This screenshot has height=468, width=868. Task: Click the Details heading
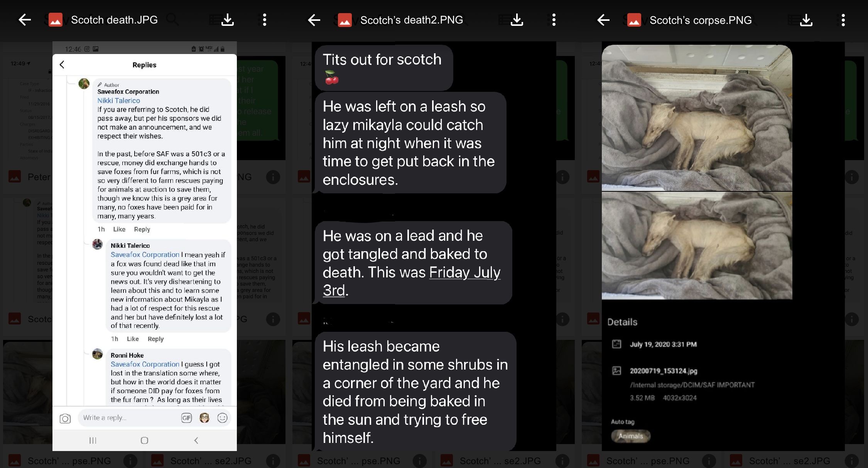click(x=622, y=322)
